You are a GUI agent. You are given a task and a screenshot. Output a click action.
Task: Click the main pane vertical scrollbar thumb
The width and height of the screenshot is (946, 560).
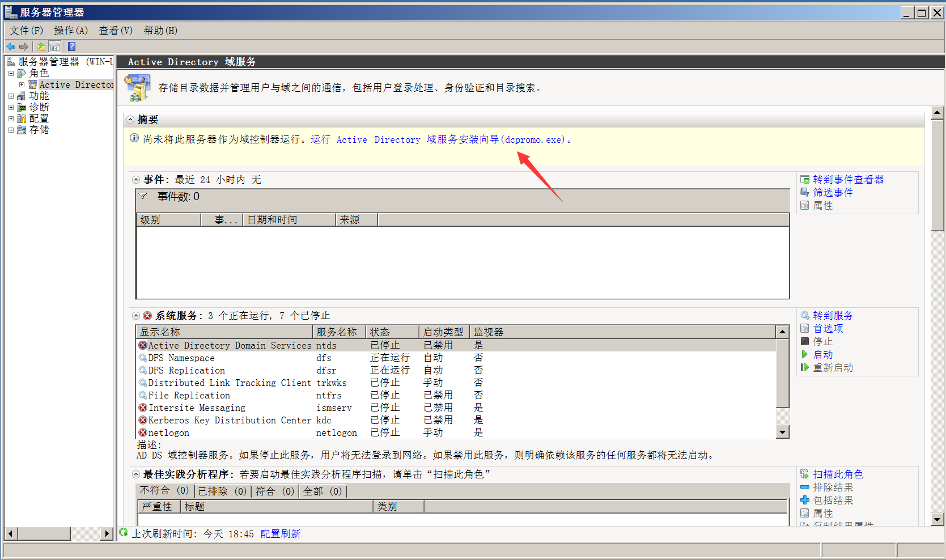click(x=937, y=175)
